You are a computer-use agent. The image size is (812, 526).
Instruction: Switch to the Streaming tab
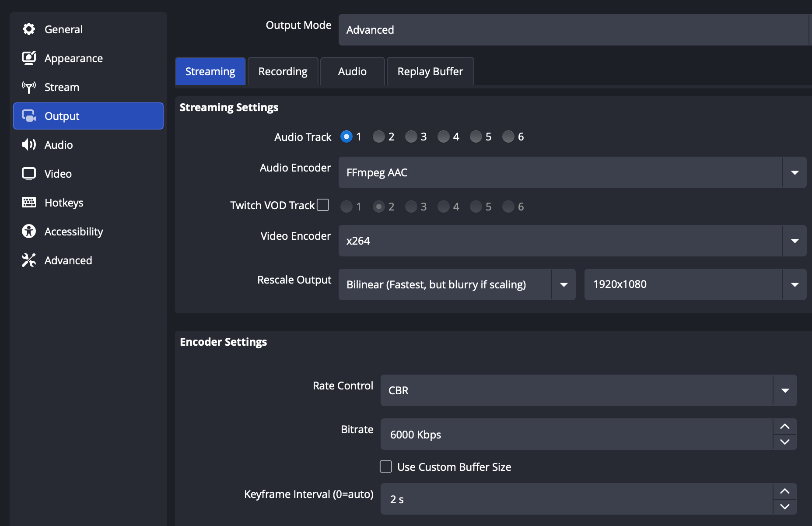point(210,71)
